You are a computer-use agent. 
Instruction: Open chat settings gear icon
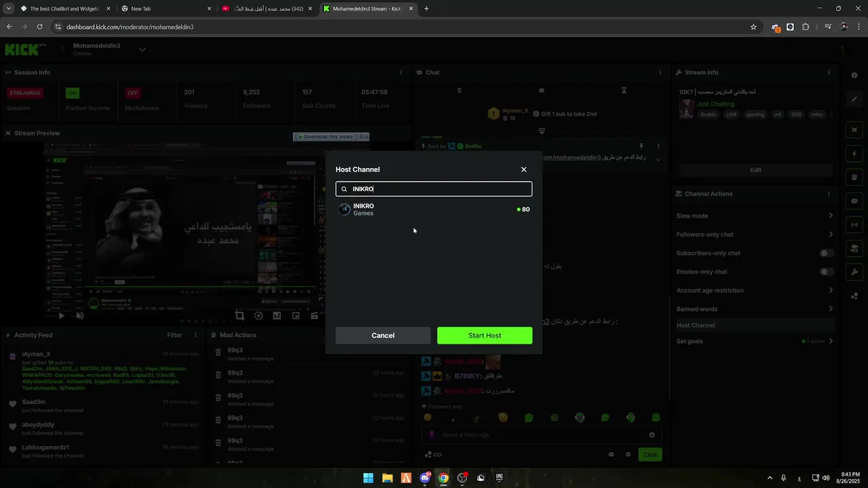tap(628, 455)
